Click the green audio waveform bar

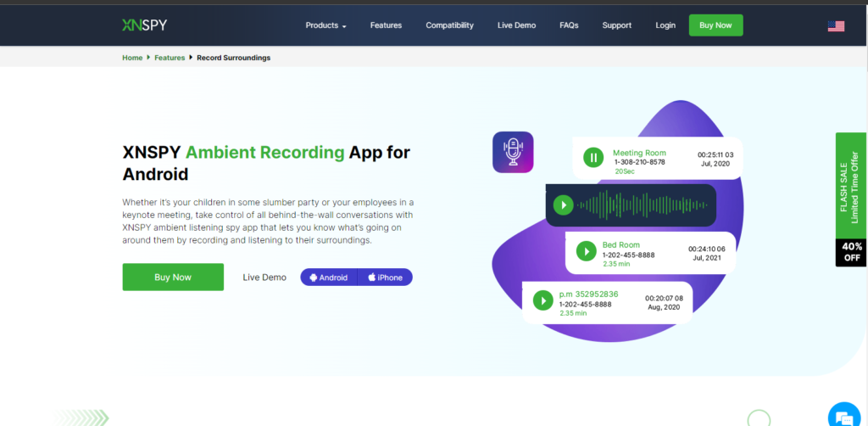(x=643, y=205)
